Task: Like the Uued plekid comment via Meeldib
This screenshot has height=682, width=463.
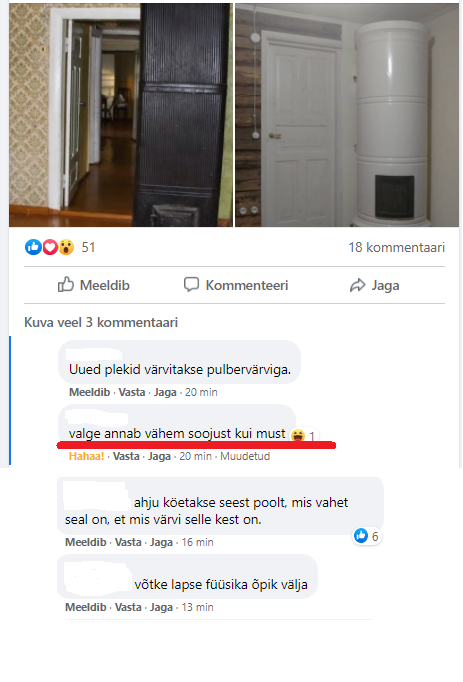Action: [x=89, y=392]
